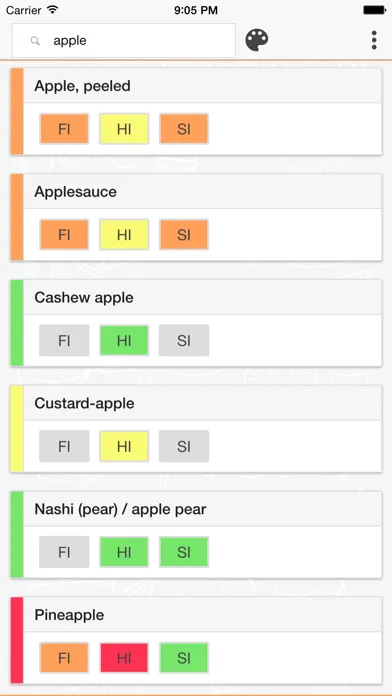
Task: Tap the red HI badge for Pineapple
Action: (124, 658)
